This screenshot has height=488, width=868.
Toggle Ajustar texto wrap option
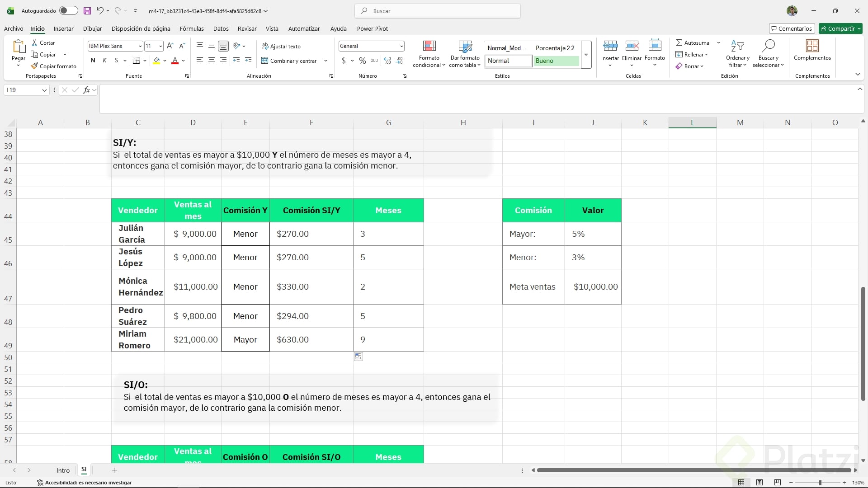click(281, 47)
